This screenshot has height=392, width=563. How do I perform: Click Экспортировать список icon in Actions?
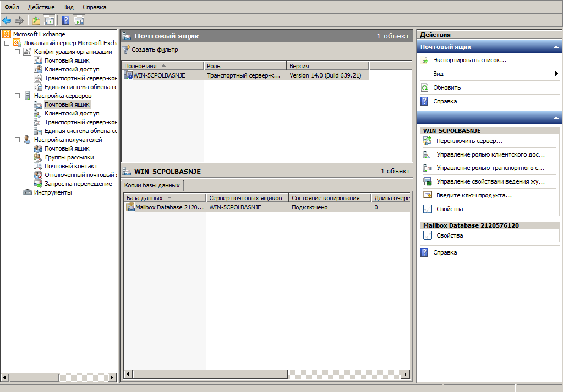click(424, 60)
